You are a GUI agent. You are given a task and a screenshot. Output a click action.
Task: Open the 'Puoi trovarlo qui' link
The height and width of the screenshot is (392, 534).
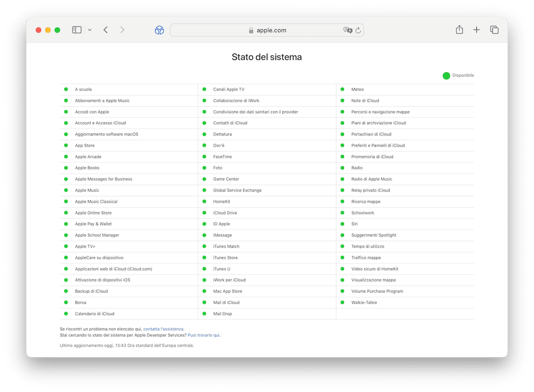[204, 335]
